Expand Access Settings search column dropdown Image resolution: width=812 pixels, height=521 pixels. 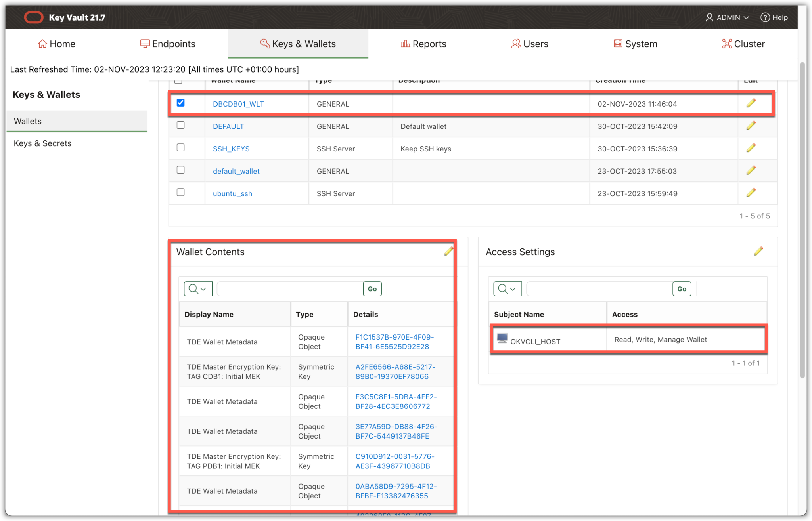507,289
